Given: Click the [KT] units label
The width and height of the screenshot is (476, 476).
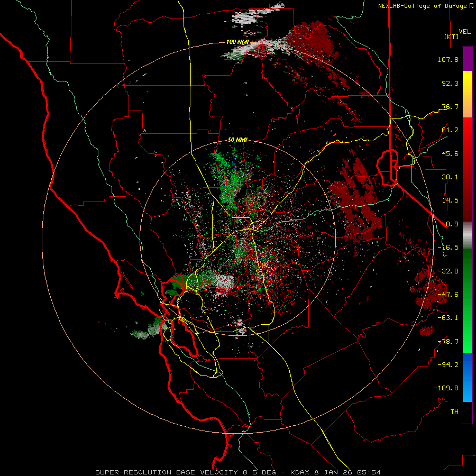Looking at the screenshot, I should [x=452, y=36].
